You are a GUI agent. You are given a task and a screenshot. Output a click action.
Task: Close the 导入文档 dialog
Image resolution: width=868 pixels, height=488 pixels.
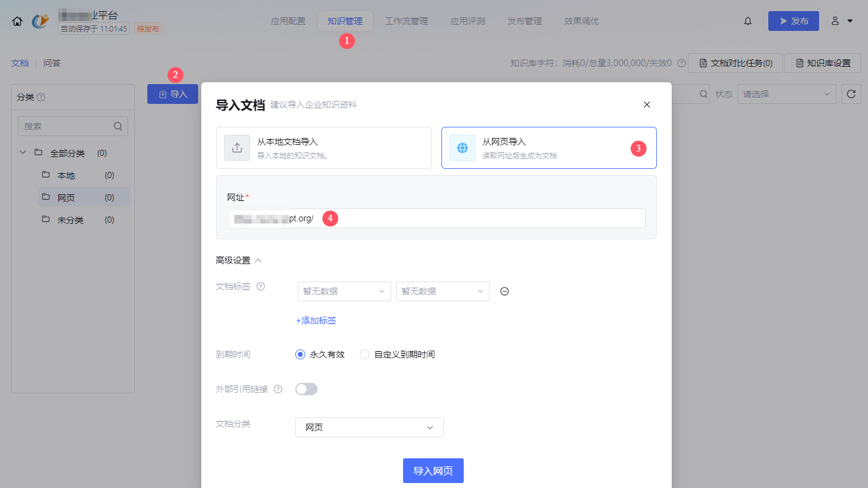point(647,105)
